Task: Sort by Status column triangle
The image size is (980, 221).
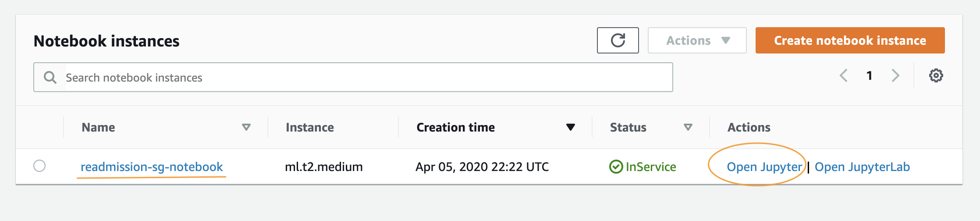Action: click(688, 127)
